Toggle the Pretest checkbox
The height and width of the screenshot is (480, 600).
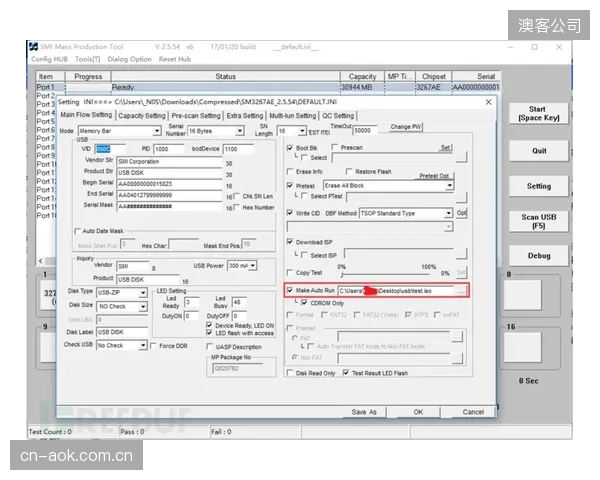[x=290, y=185]
